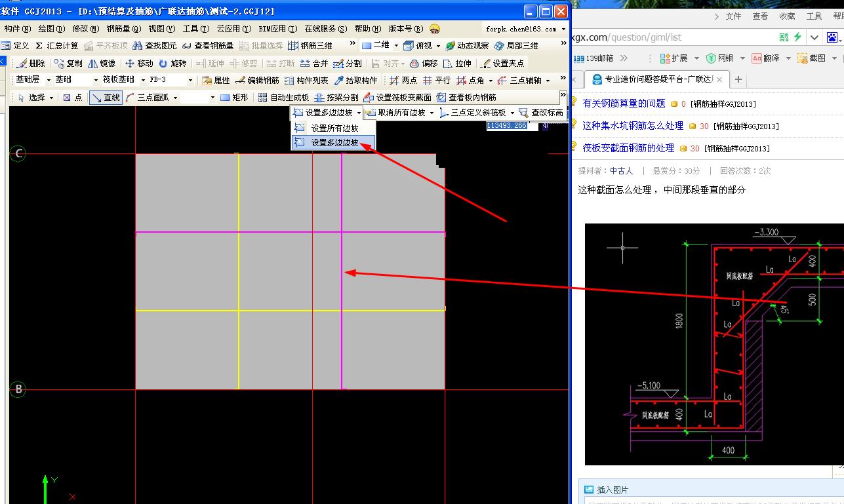Select the 拉伸 stretch tool
The image size is (844, 504).
point(457,63)
